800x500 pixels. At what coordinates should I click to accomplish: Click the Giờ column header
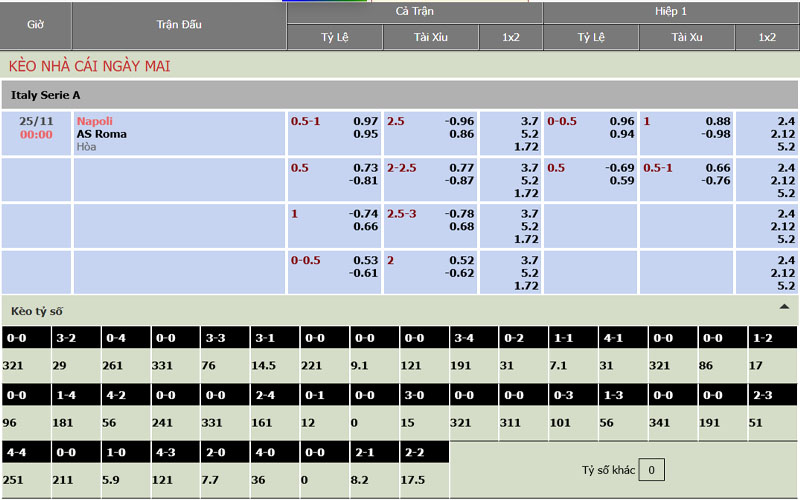tap(36, 24)
